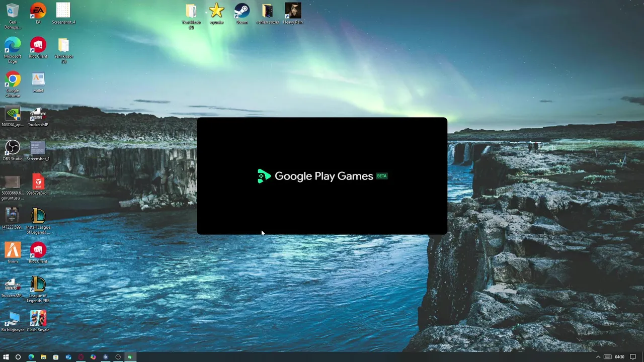
Task: Open the Bu bilgisayar icon
Action: [13, 321]
